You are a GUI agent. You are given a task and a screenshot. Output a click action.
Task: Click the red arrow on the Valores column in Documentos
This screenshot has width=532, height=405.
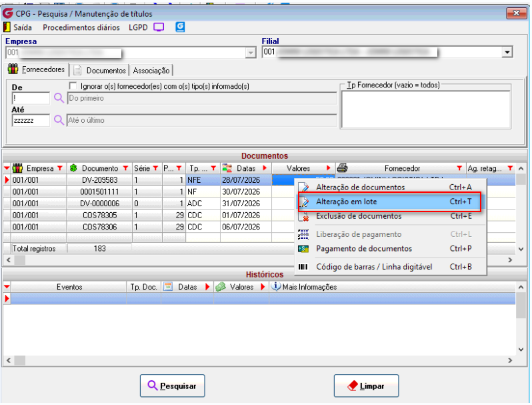point(329,168)
